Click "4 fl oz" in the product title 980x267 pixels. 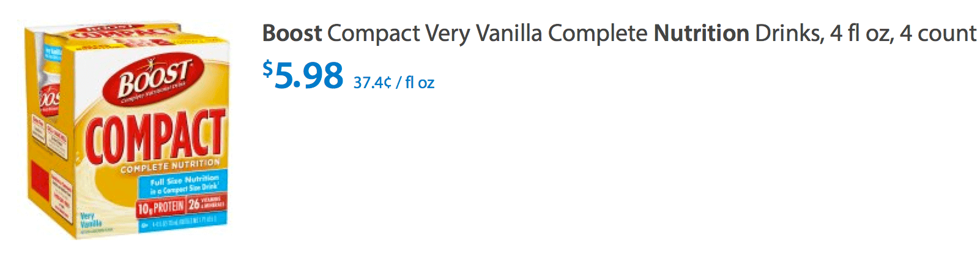point(860,33)
